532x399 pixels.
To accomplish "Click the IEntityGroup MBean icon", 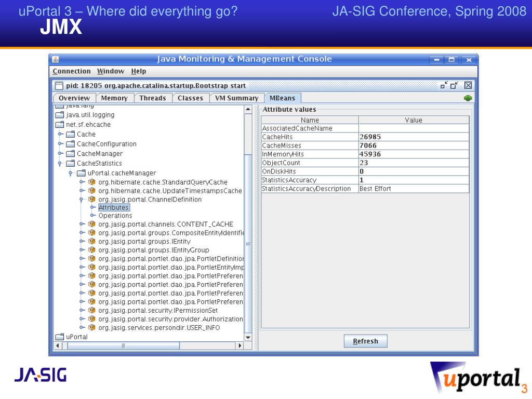I will pos(91,250).
